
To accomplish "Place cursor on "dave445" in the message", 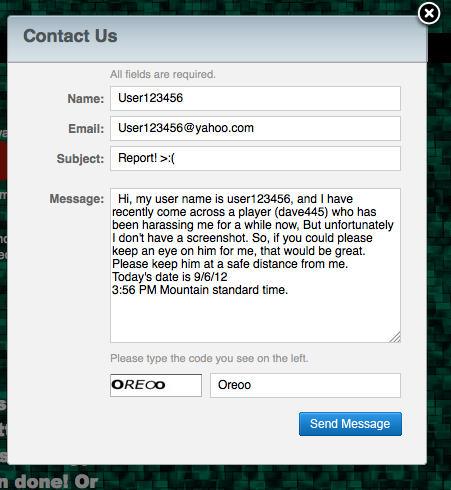I will [302, 212].
